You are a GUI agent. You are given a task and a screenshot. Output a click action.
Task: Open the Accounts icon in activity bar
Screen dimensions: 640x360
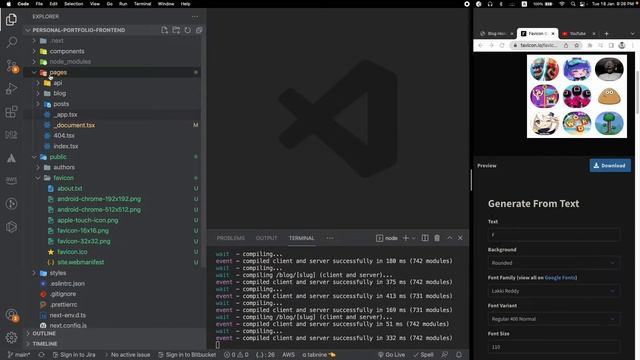11,314
